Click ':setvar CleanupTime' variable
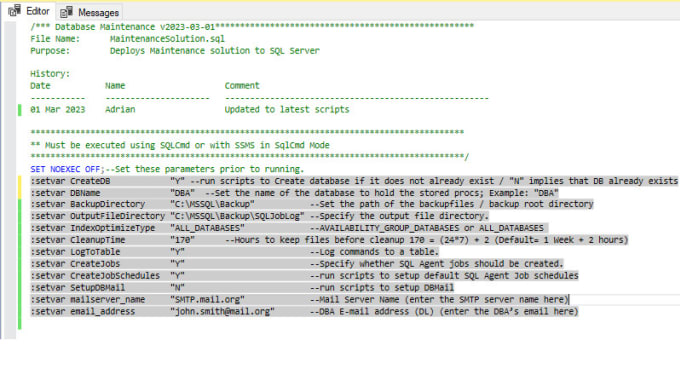This screenshot has height=369, width=680. (78, 240)
